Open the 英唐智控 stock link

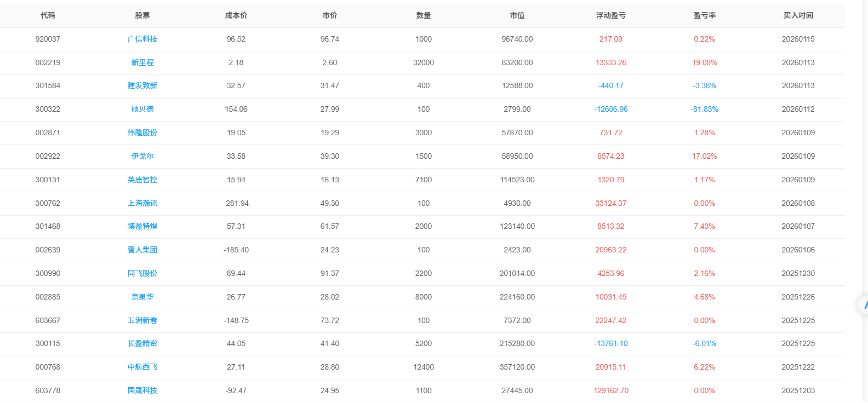point(142,180)
